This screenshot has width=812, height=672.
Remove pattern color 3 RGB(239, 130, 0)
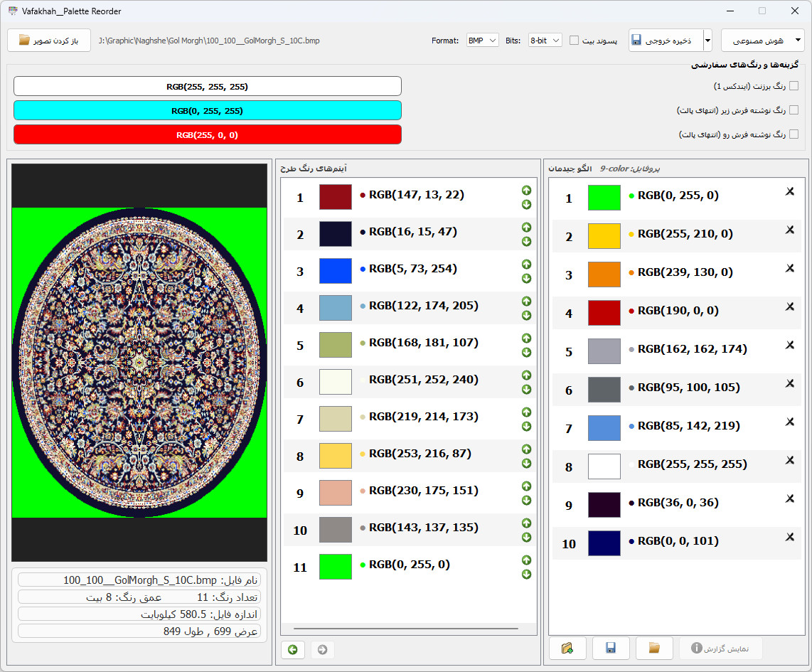tap(790, 268)
